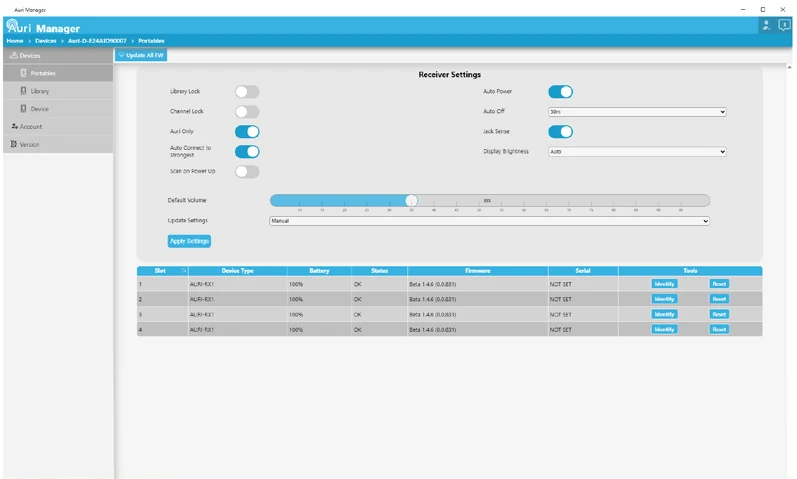Click the main panel vertical scrollbar

(789, 270)
